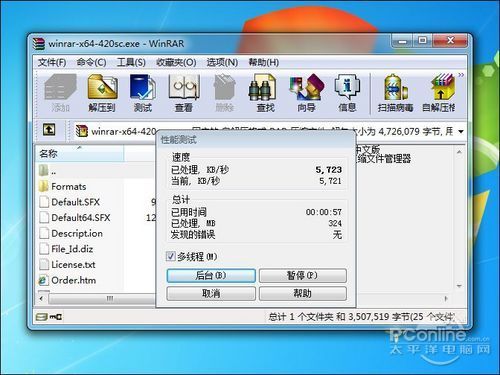Click the file list horizontal scrollbar

[x=102, y=299]
